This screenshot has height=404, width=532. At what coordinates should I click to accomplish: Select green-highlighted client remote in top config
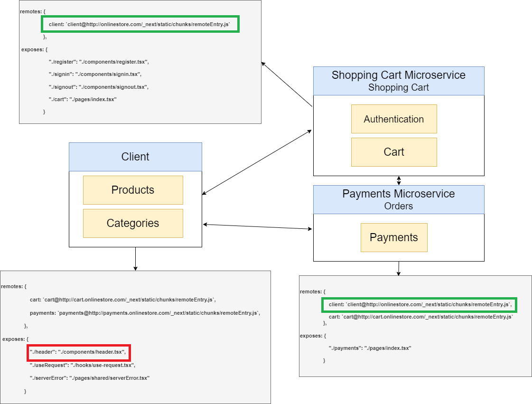pyautogui.click(x=140, y=24)
